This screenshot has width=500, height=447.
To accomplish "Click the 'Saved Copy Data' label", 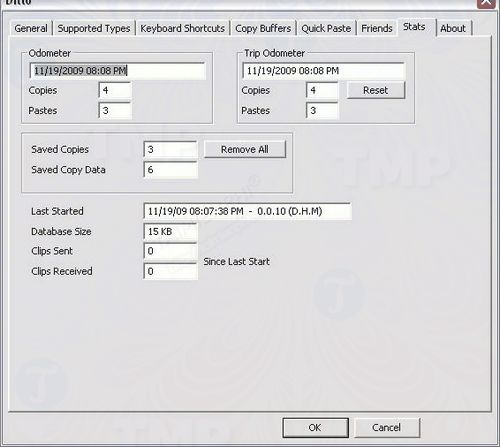I will pos(68,170).
